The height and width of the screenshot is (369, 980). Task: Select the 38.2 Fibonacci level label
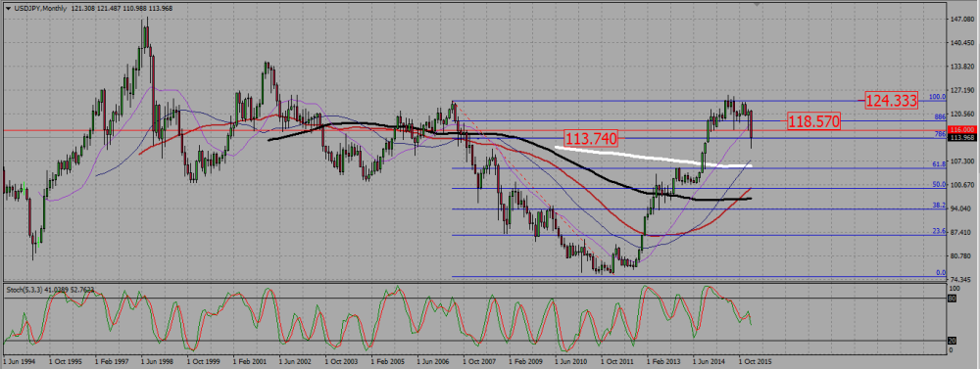(x=938, y=206)
